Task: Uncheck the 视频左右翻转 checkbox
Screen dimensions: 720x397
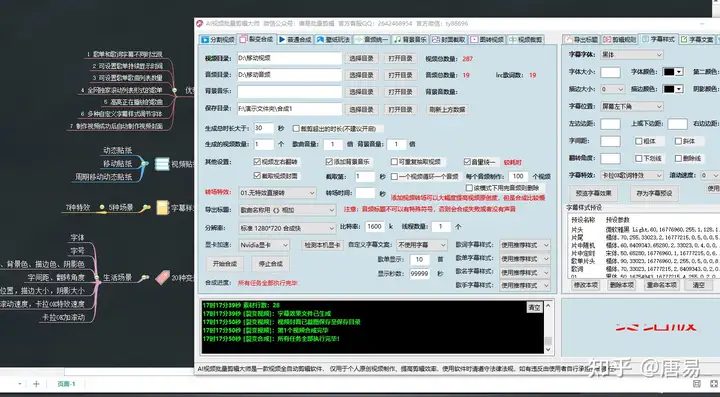Action: pyautogui.click(x=257, y=162)
